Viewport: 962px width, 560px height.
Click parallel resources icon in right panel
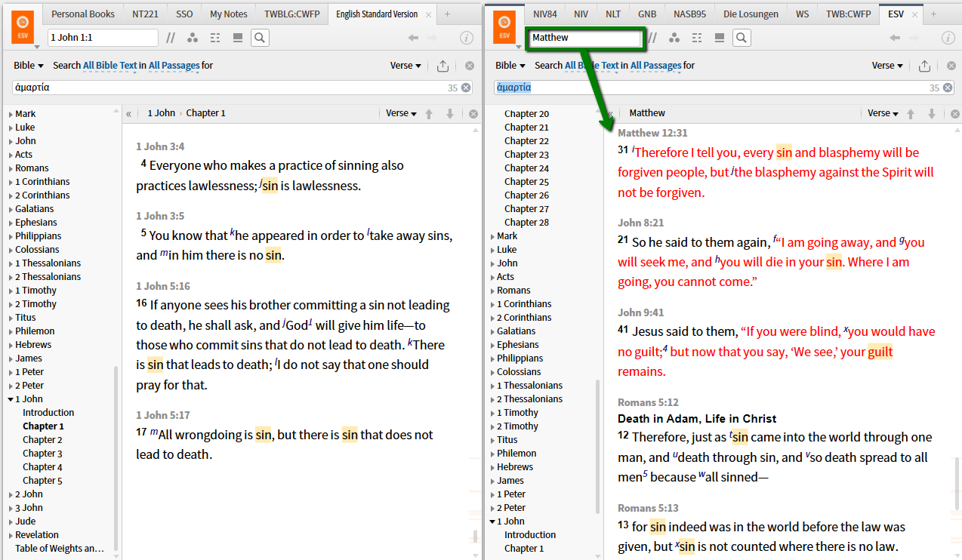[x=652, y=38]
